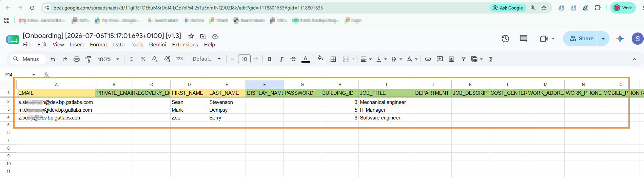644x177 pixels.
Task: Decrease decimal places
Action: (x=155, y=59)
